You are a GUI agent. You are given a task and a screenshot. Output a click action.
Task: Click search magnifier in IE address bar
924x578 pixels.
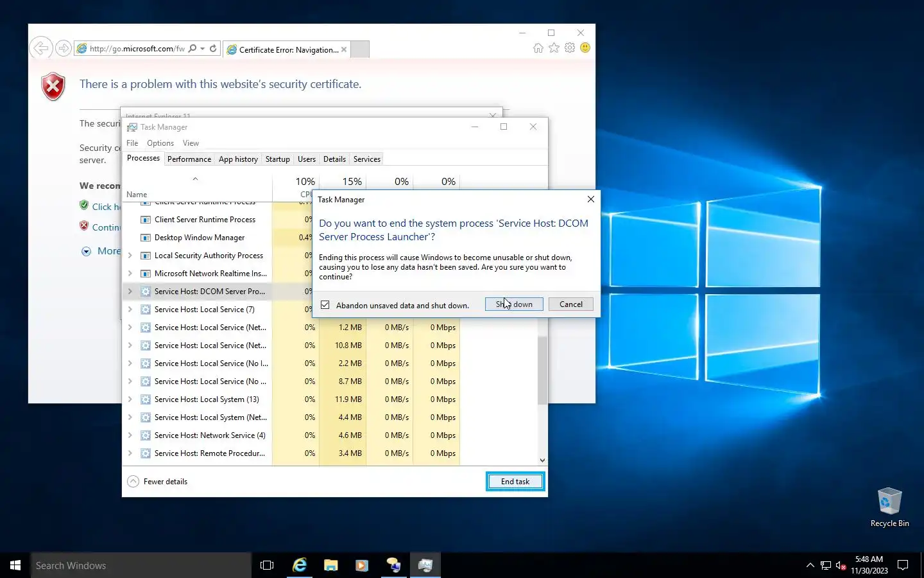193,48
